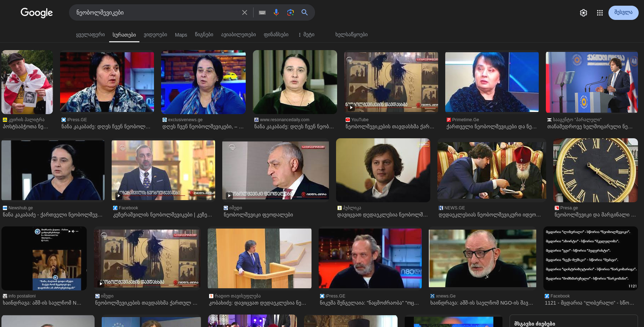
Task: Click the magnifier search button
Action: (x=305, y=12)
